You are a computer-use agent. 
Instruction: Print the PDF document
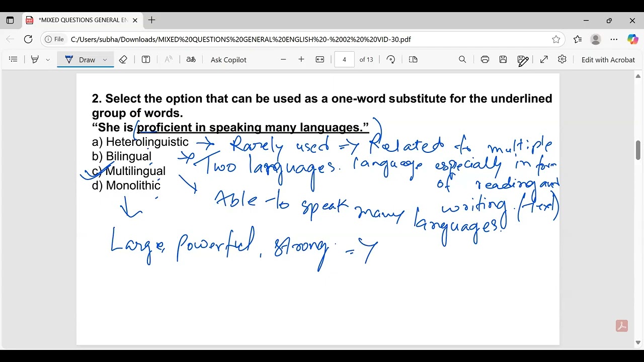pos(485,59)
